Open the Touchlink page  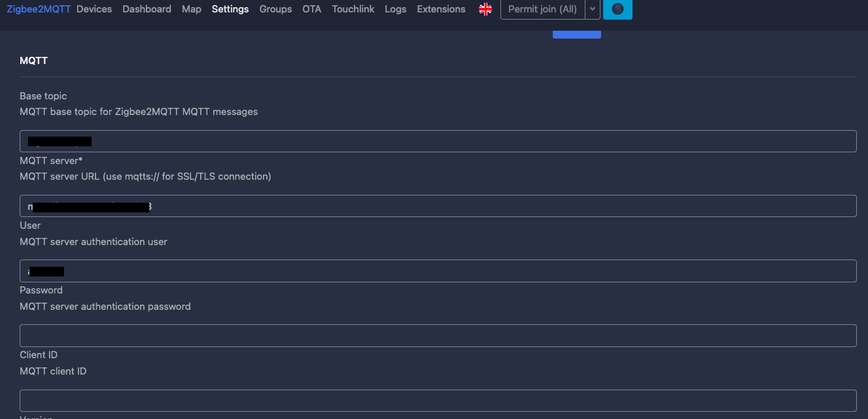(353, 9)
